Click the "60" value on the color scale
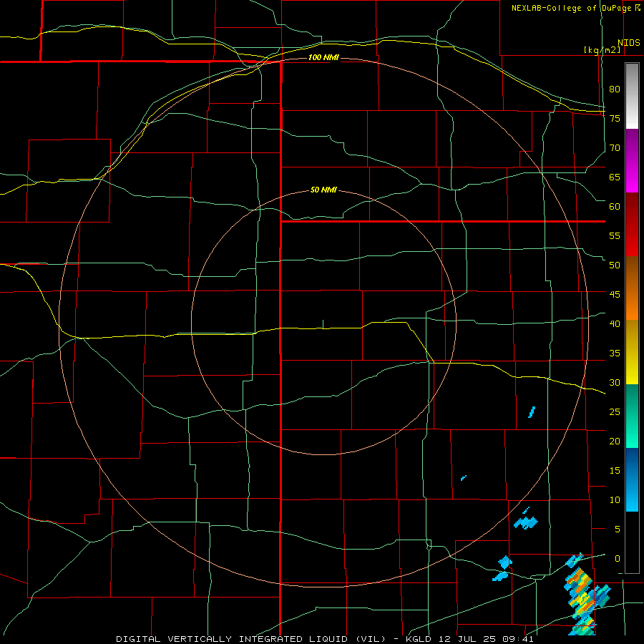644x644 pixels. [615, 207]
